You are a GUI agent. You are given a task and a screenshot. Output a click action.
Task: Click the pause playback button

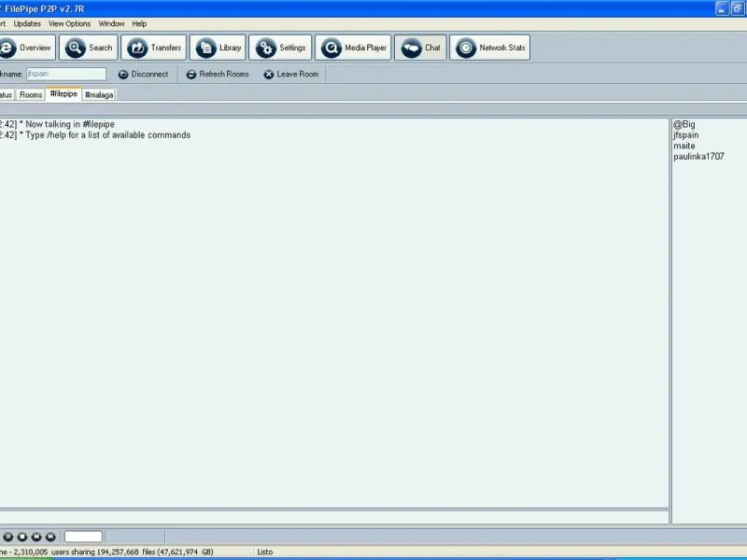(x=8, y=537)
